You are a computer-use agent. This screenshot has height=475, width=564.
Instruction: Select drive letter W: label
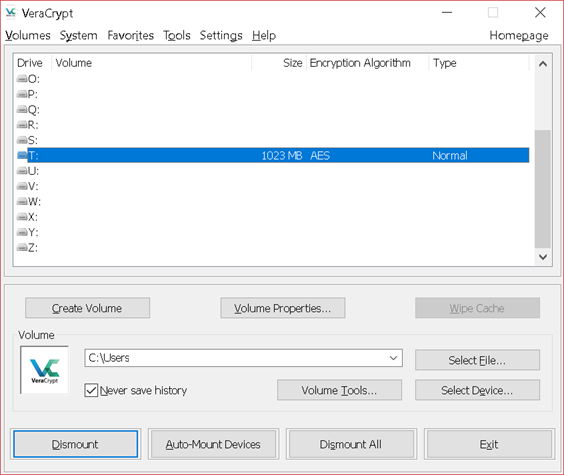(x=35, y=202)
